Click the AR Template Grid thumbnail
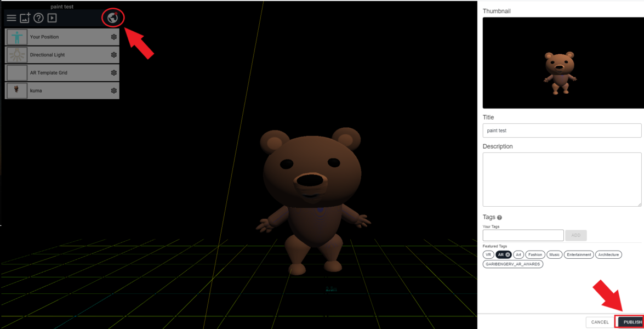644x329 pixels. pos(17,73)
